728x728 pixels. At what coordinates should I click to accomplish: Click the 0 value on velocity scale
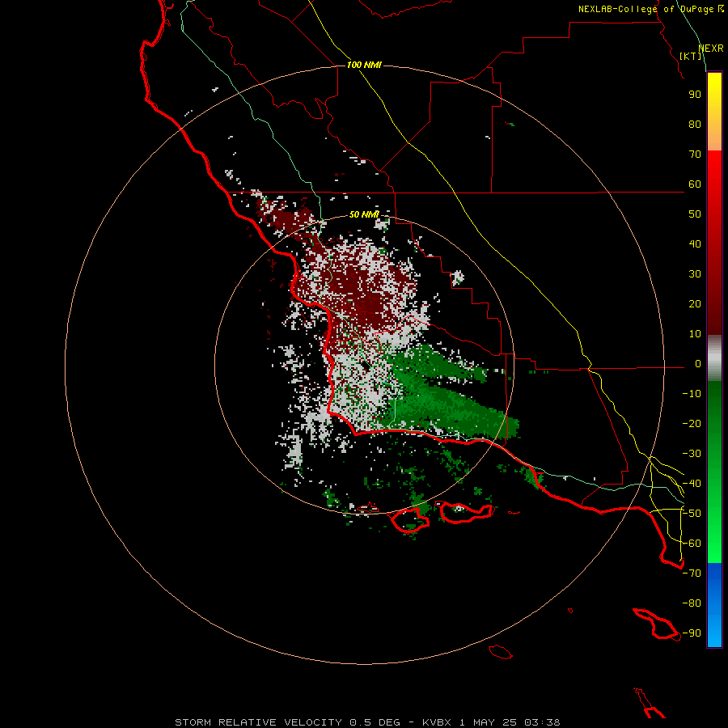click(698, 364)
